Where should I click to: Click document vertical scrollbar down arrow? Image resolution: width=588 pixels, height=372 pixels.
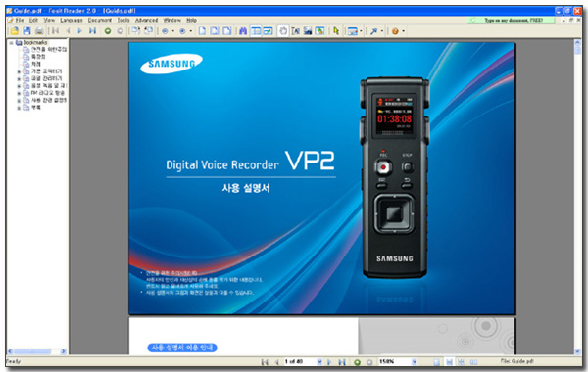(577, 351)
